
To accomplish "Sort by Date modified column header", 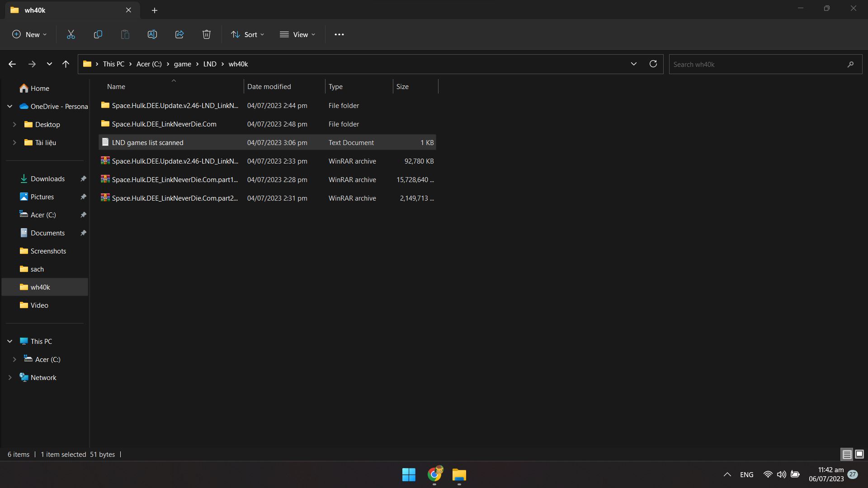I will click(269, 86).
